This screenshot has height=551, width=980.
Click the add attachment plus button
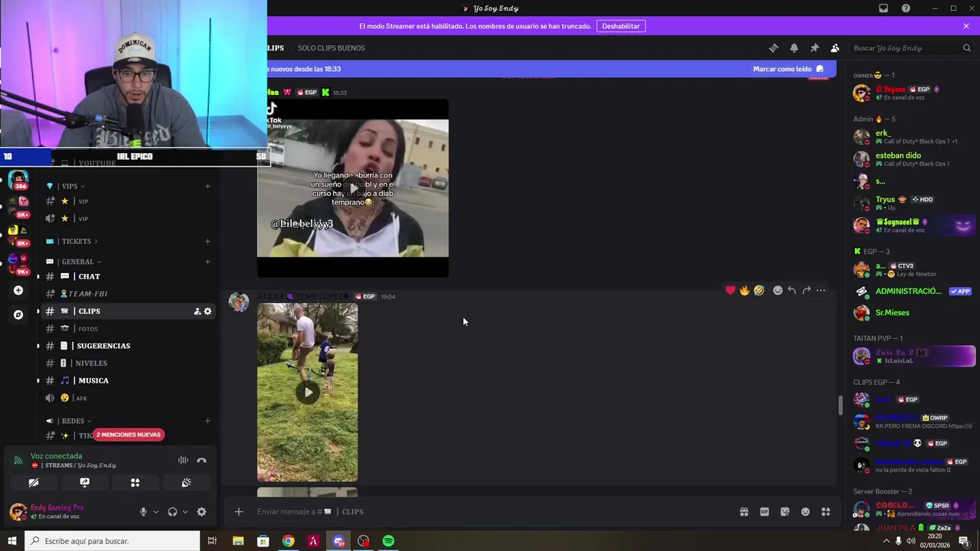tap(238, 511)
